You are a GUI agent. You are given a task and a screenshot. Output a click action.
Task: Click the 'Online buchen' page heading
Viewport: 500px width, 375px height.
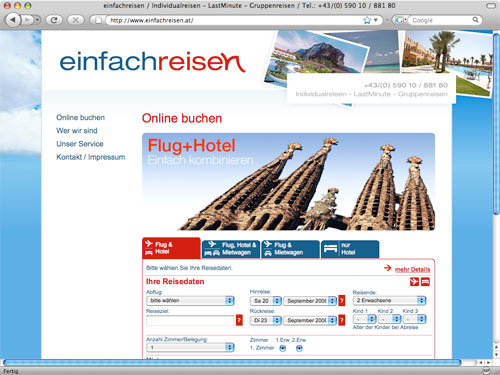tap(182, 118)
